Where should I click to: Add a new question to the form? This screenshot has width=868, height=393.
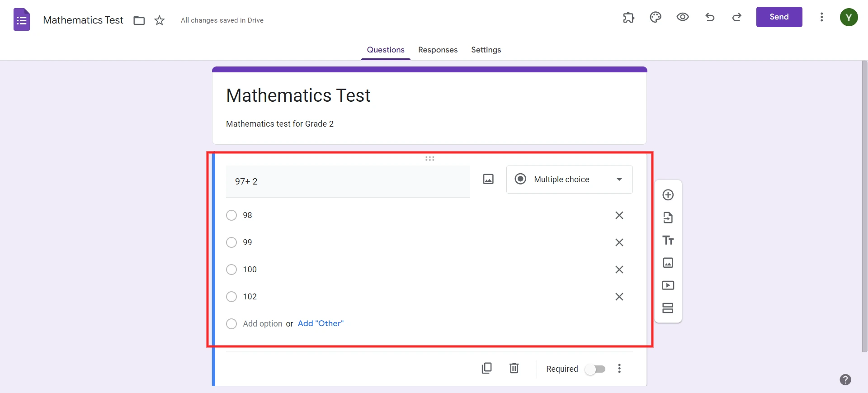668,195
